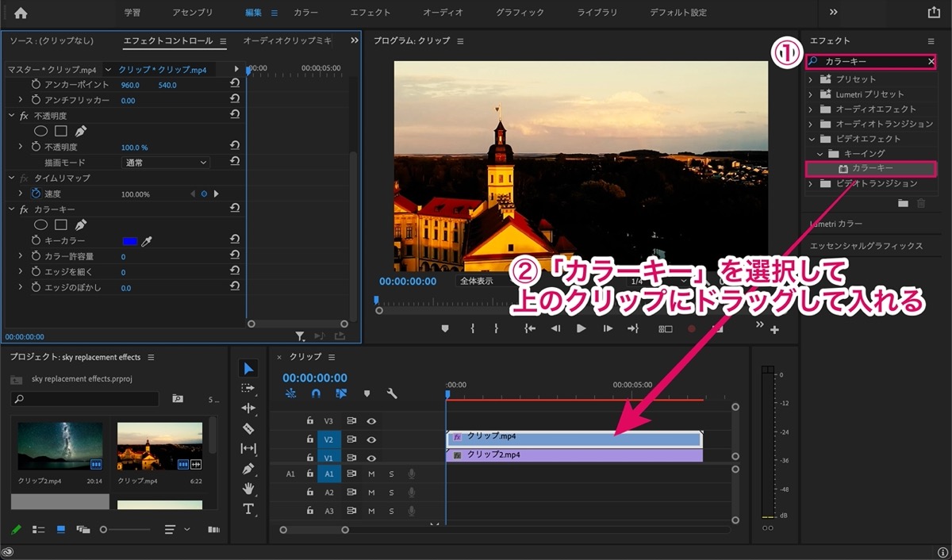Play the program monitor video

(x=582, y=328)
